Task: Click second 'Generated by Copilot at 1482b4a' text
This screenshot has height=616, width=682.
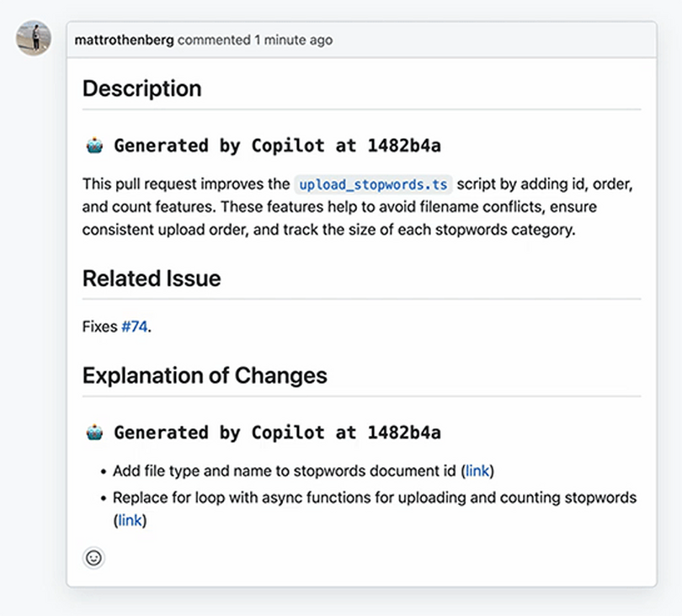Action: tap(277, 433)
